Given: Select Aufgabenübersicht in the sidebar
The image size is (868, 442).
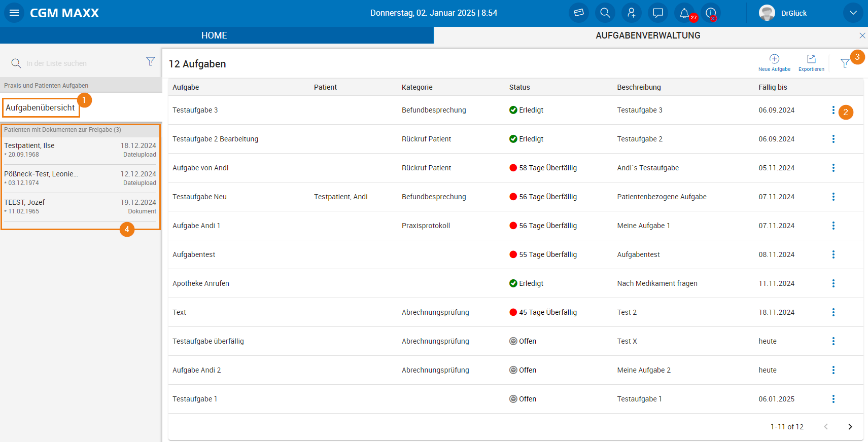Looking at the screenshot, I should pos(41,107).
